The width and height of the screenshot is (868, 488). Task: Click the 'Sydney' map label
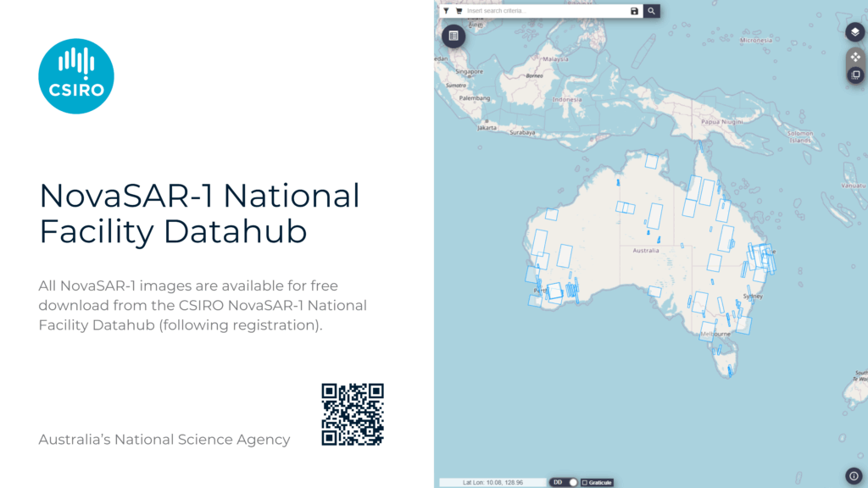(753, 296)
